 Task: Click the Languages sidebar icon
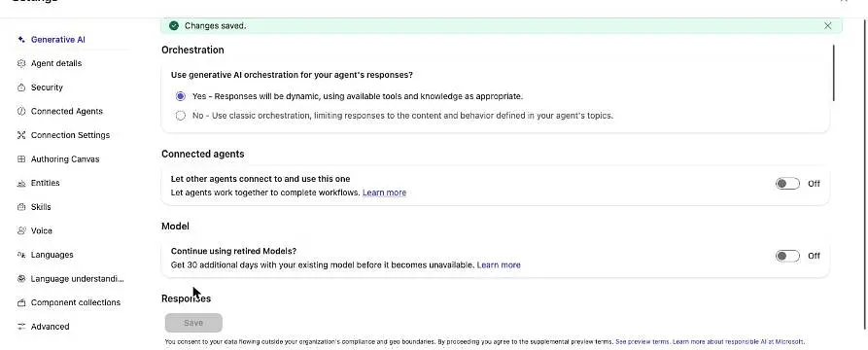pyautogui.click(x=21, y=255)
